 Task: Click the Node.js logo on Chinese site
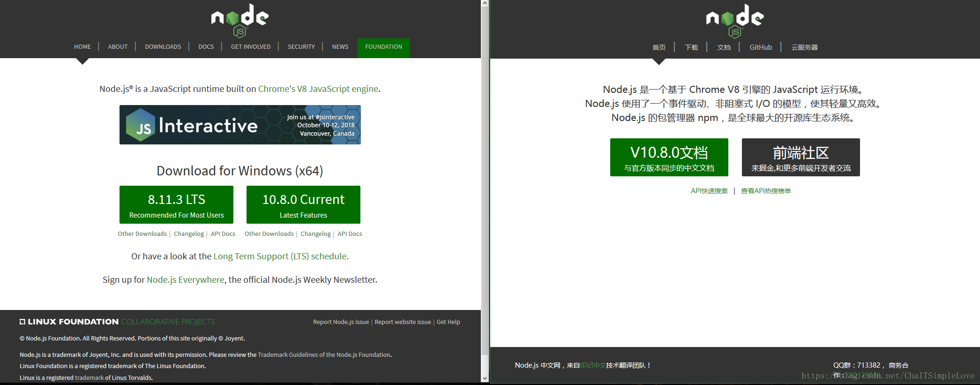[x=734, y=21]
